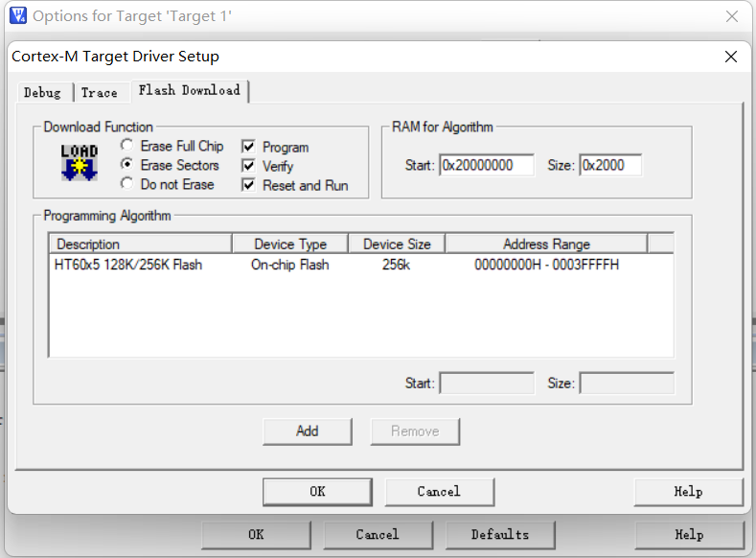Click Defaults in Options for Target window

500,535
